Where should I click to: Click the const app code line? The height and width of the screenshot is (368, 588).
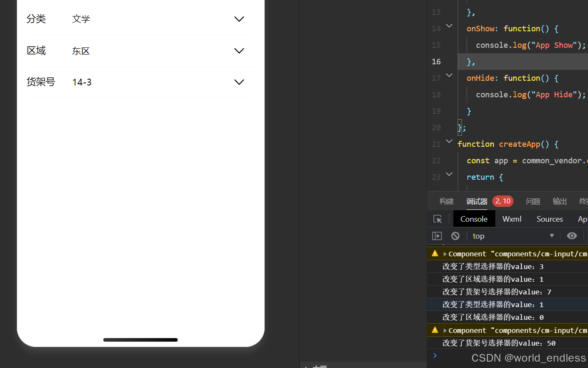click(x=527, y=161)
